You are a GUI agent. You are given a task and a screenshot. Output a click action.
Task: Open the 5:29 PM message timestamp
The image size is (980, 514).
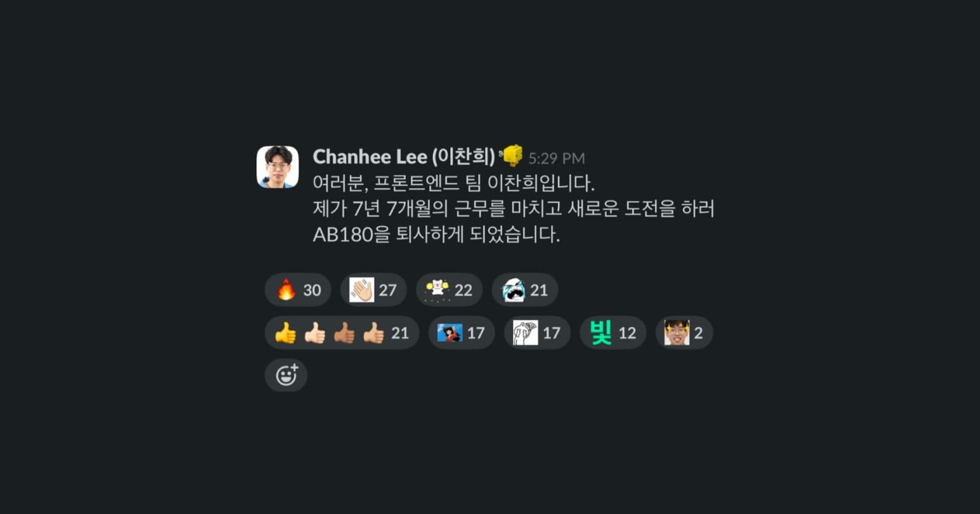point(556,158)
